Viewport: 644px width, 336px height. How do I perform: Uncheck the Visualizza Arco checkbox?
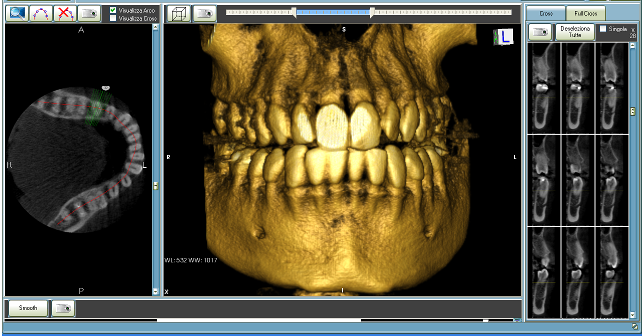pyautogui.click(x=113, y=10)
